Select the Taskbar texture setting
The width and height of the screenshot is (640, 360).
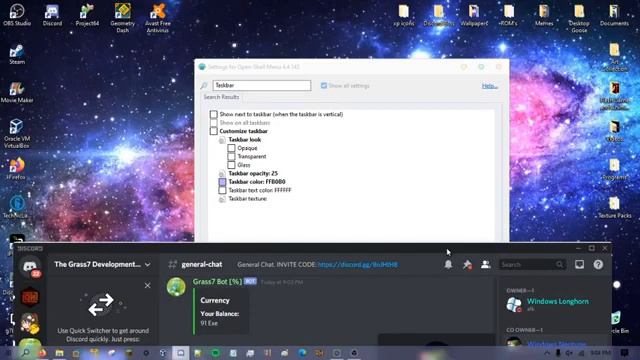pos(247,199)
